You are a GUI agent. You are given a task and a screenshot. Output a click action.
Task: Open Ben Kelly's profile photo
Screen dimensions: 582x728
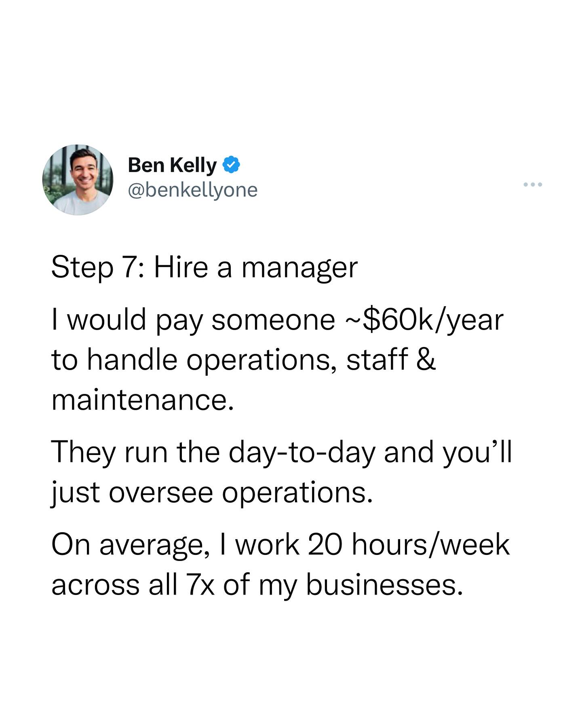[x=78, y=180]
